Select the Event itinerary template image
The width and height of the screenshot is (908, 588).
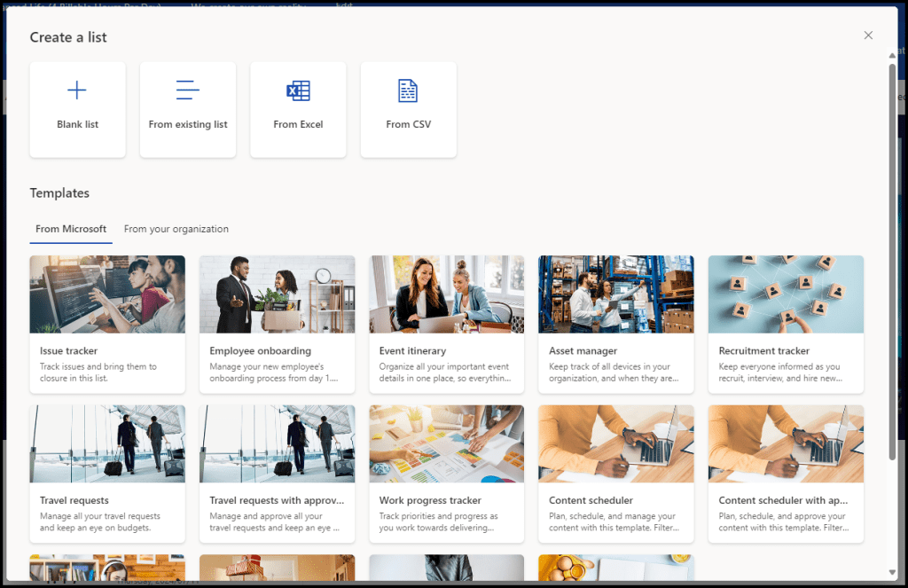pos(446,294)
